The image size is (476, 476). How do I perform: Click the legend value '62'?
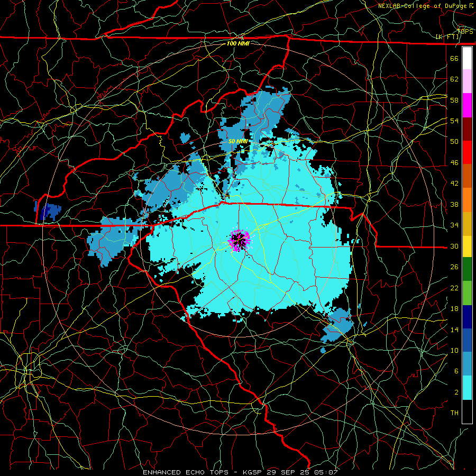[x=454, y=79]
